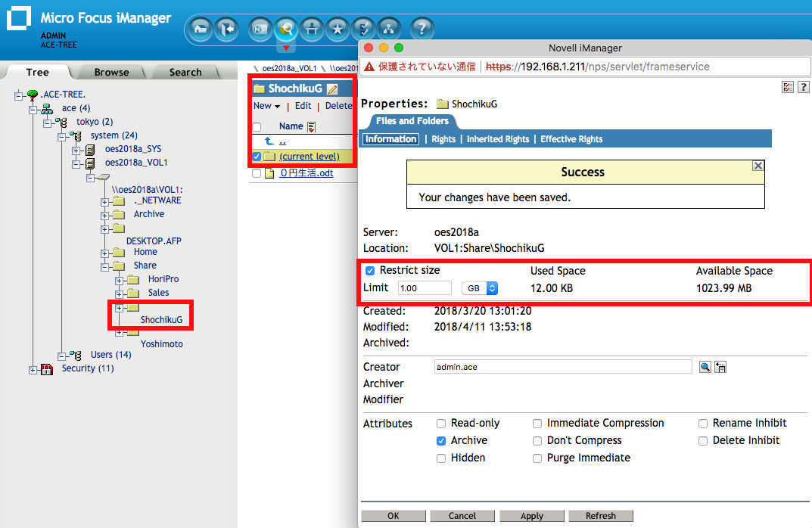Close the Success message box
This screenshot has height=528, width=812.
tap(758, 166)
